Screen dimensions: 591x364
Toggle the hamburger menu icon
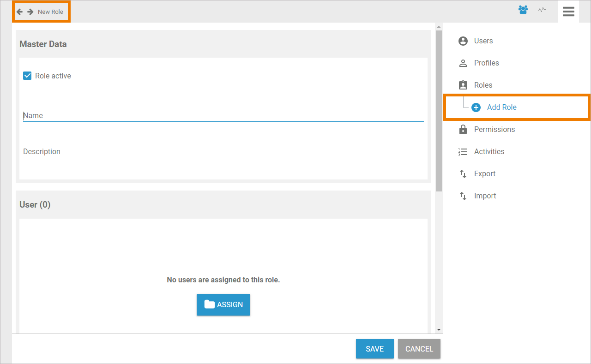point(568,12)
